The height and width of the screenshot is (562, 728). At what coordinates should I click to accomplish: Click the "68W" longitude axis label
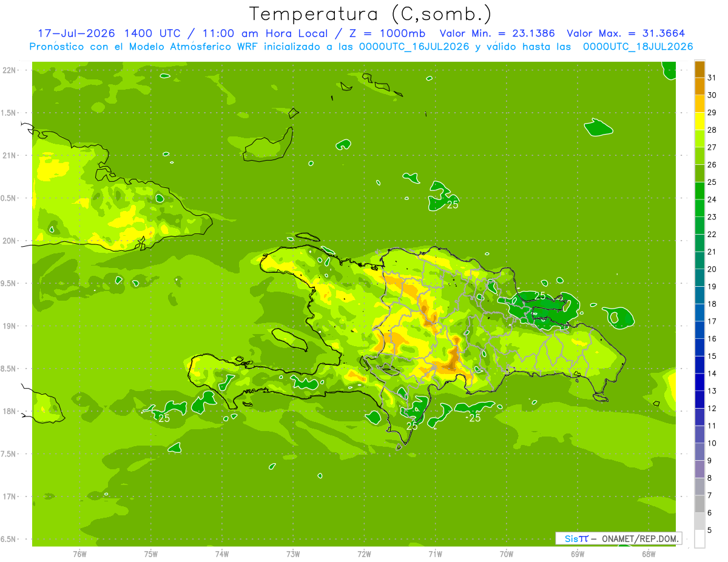649,554
